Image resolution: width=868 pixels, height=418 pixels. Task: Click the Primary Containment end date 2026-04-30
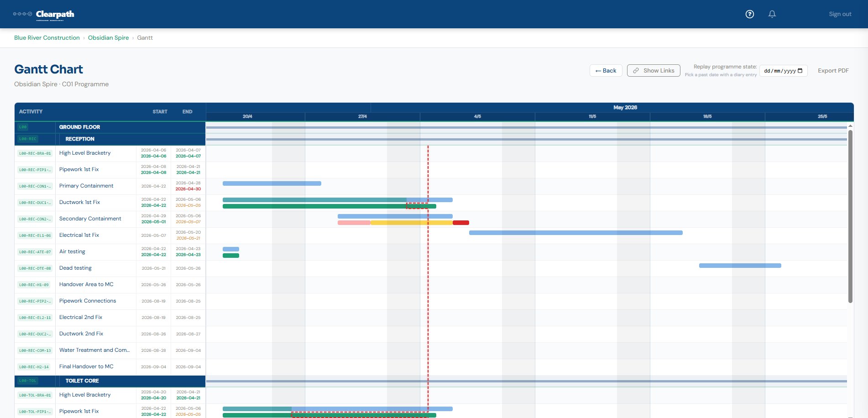pos(188,189)
